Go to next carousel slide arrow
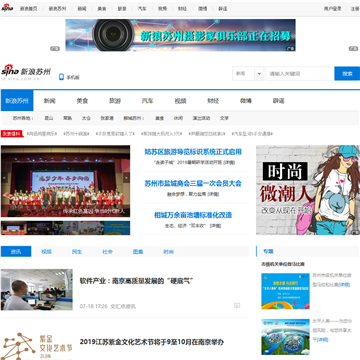Image resolution: width=360 pixels, height=360 pixels. 126,178
